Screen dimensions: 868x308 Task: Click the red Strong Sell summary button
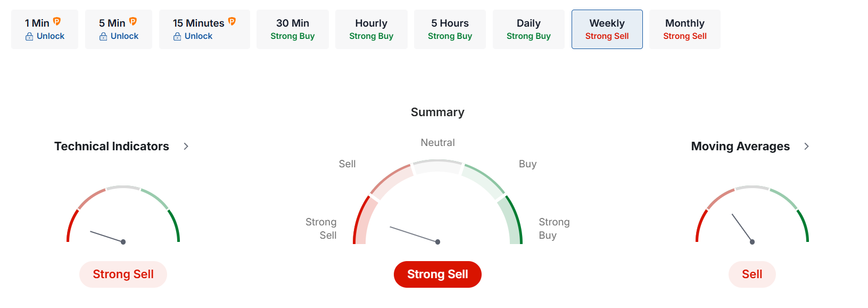[x=437, y=274]
